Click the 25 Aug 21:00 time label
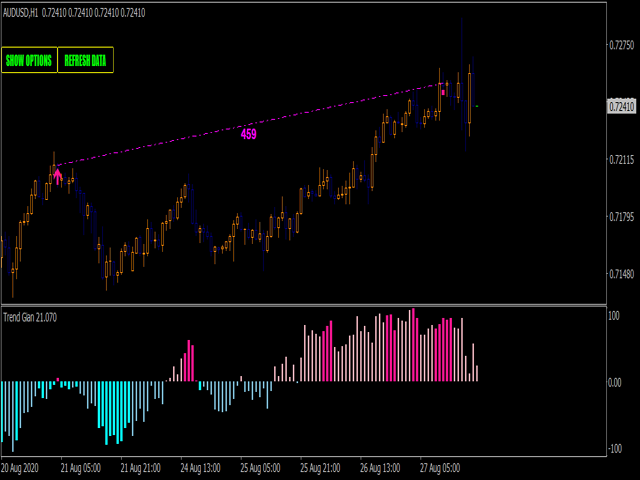Screen dimensions: 640x480 click(320, 468)
